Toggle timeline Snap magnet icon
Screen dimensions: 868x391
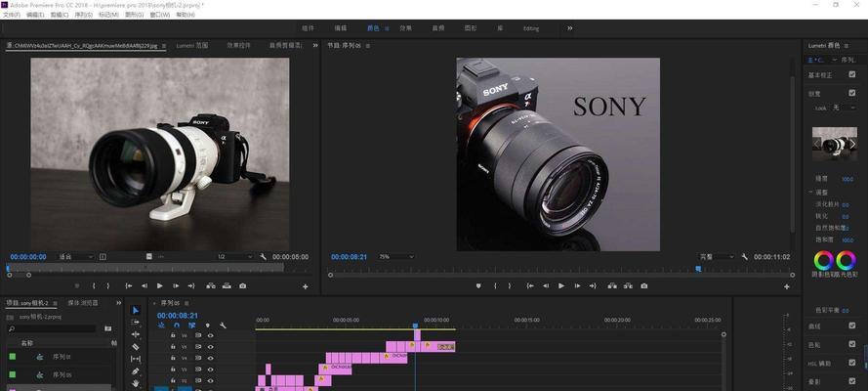click(x=177, y=326)
